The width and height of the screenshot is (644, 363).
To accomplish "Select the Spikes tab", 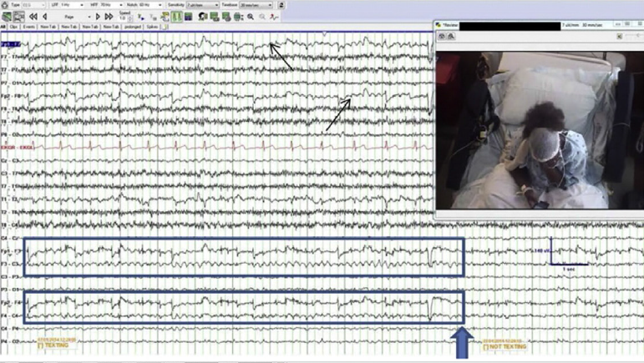I will pos(152,27).
